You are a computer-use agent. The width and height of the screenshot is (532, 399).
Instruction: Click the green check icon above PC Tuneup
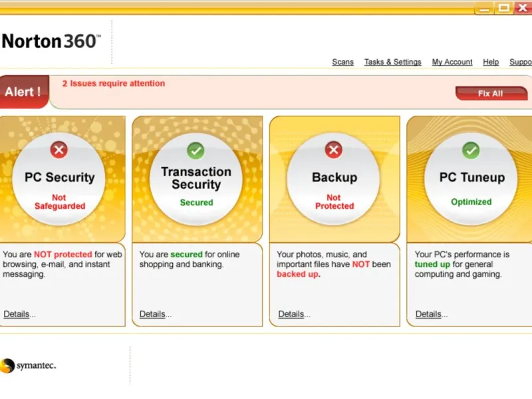coord(471,150)
